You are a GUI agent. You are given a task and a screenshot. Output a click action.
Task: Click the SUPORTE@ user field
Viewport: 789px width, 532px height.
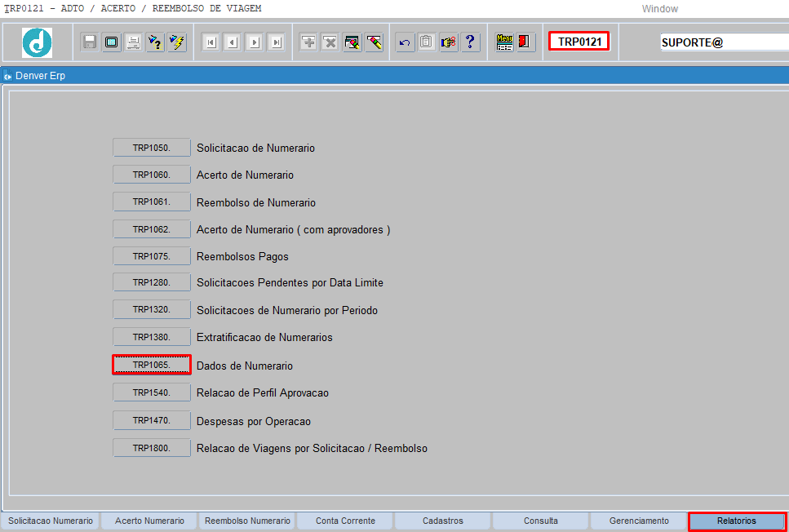point(723,42)
